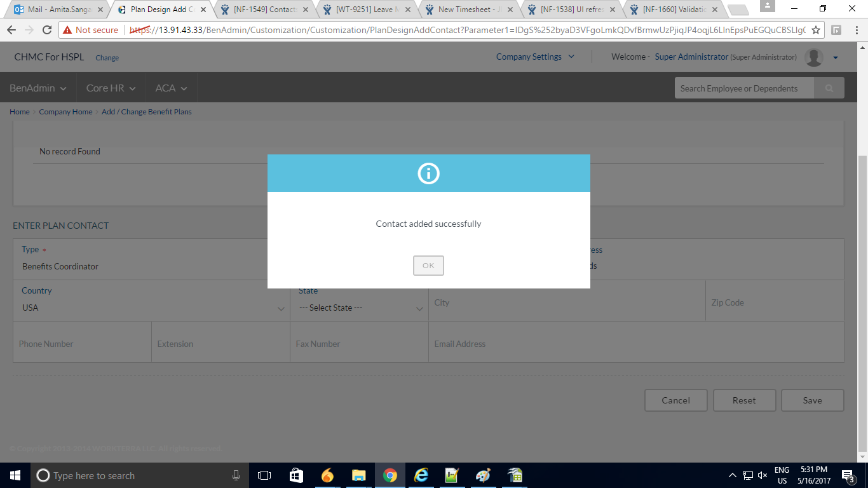Open the Country dropdown showing USA

pyautogui.click(x=151, y=308)
